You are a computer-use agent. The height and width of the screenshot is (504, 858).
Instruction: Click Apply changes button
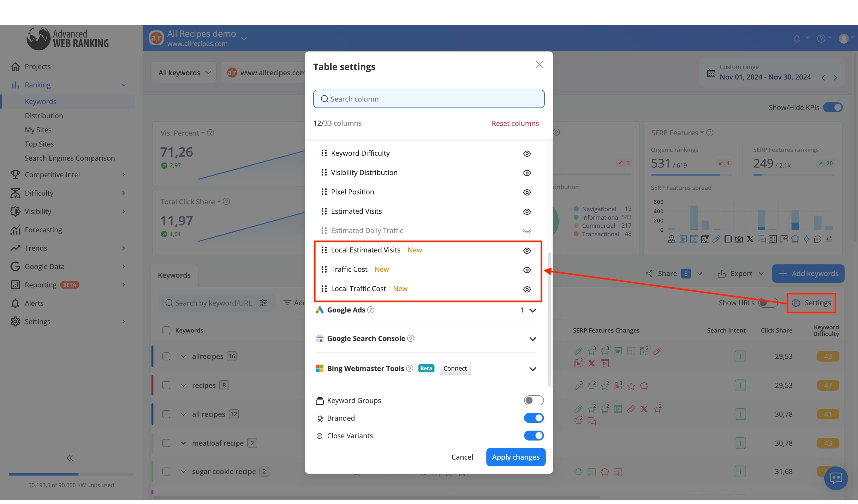516,457
